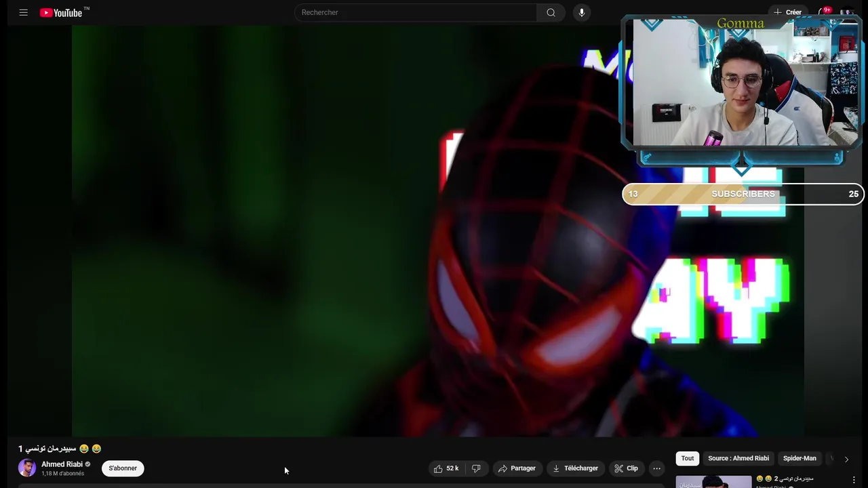The width and height of the screenshot is (868, 488).
Task: Open the Partager share dialog
Action: (517, 468)
